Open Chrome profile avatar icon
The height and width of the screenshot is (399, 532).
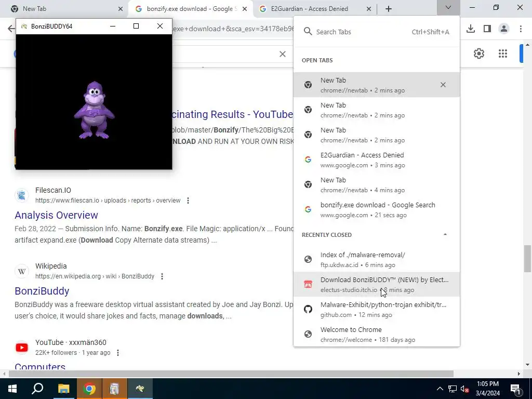coord(504,29)
